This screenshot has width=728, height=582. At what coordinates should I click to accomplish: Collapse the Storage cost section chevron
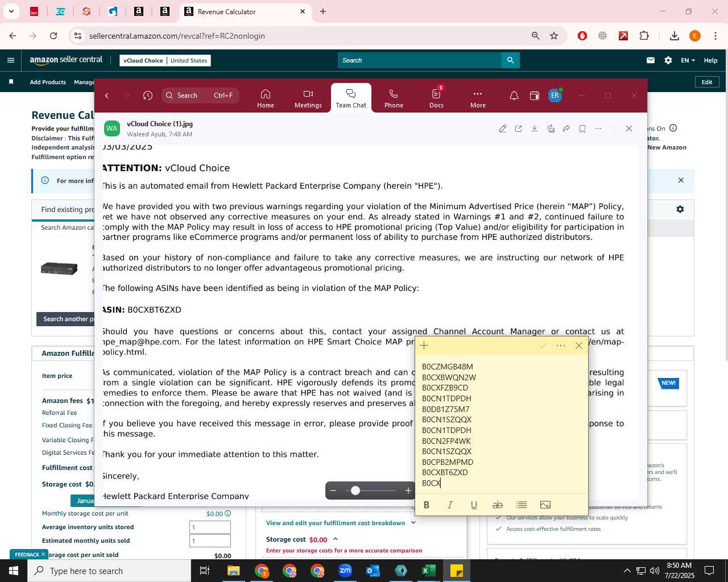(336, 539)
